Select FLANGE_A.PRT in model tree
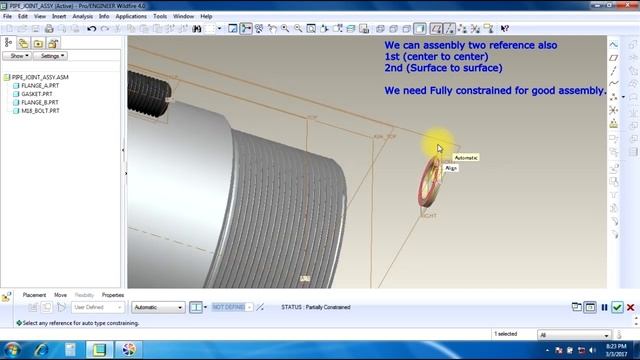Viewport: 640px width, 360px height. [40, 86]
